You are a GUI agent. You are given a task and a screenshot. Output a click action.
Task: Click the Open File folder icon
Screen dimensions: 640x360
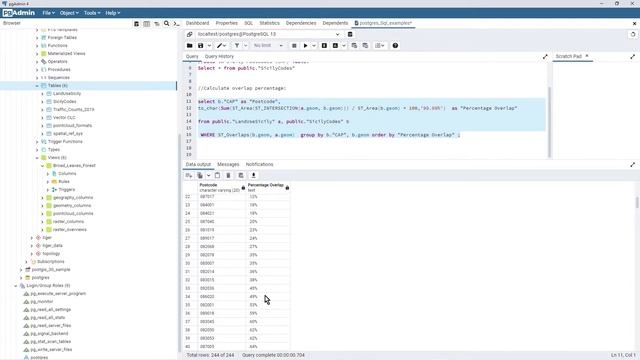click(189, 46)
